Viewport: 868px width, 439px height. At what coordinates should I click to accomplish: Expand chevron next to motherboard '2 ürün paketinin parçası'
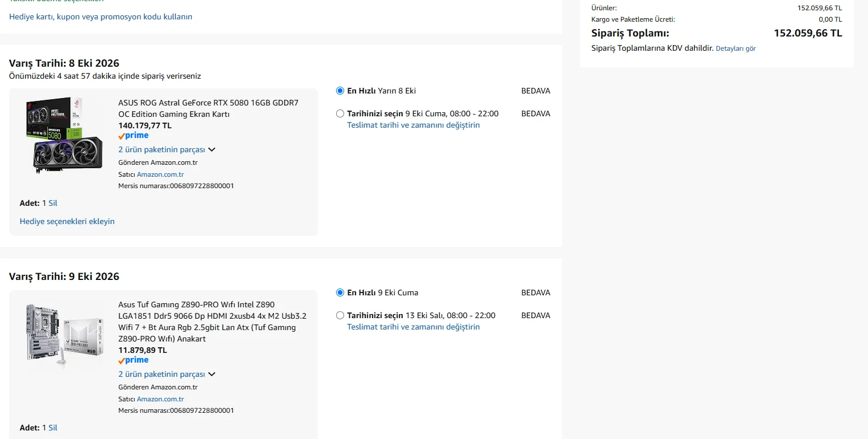coord(212,375)
